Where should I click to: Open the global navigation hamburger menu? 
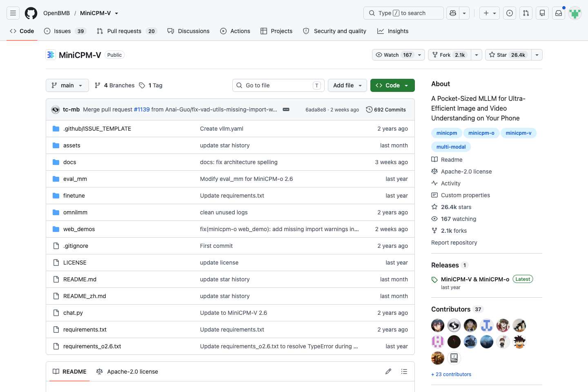pos(13,13)
